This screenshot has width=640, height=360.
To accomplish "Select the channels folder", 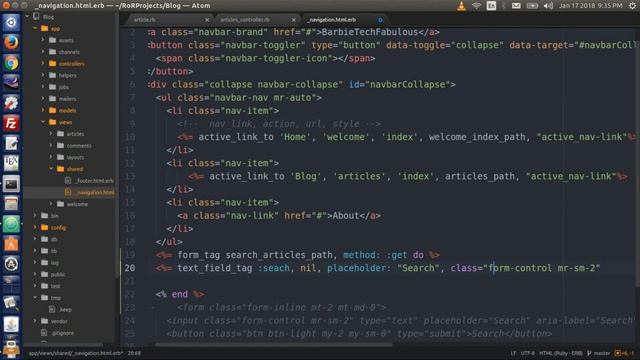I will 69,52.
